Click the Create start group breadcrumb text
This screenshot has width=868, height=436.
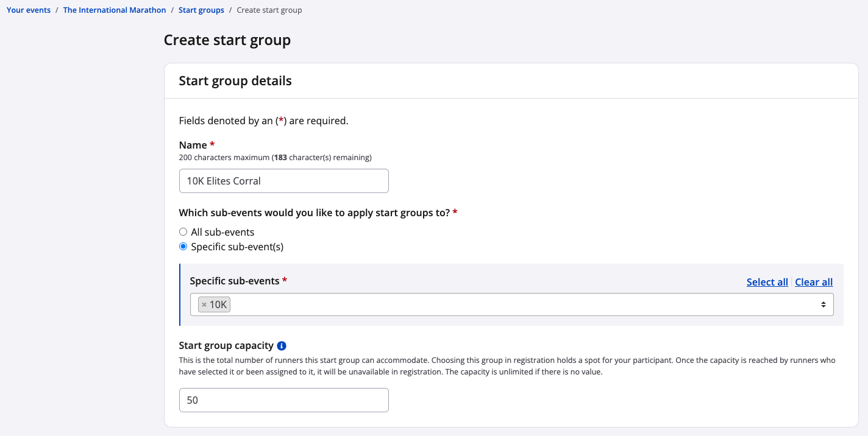(269, 10)
